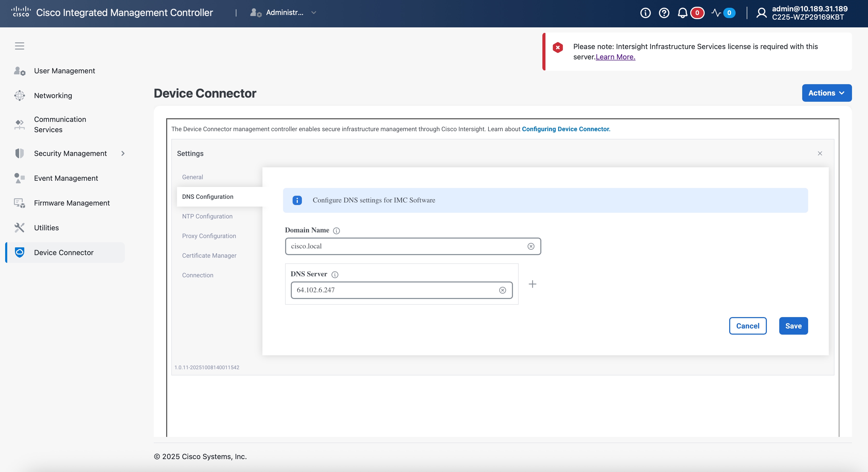Save the DNS configuration

(x=793, y=326)
